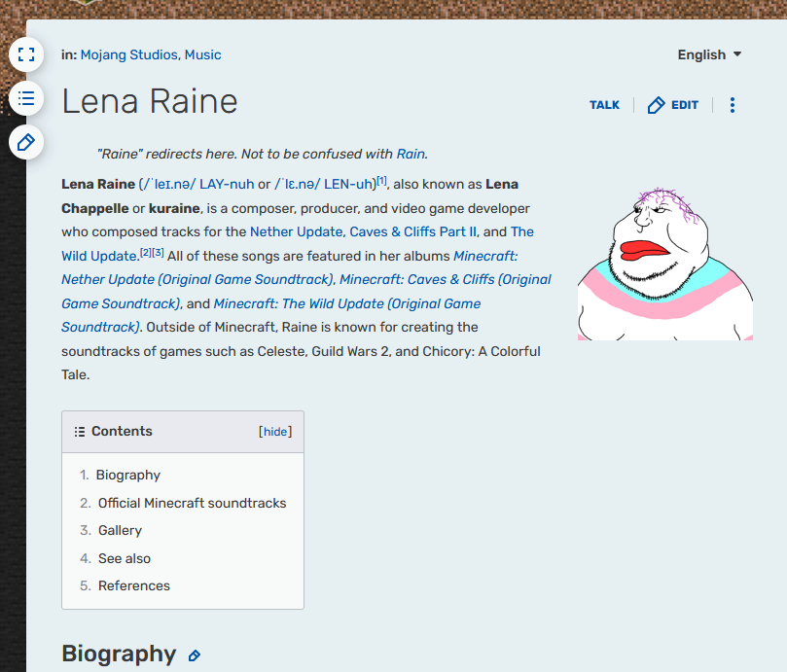This screenshot has width=787, height=672.
Task: Open the Music category link
Action: [202, 54]
